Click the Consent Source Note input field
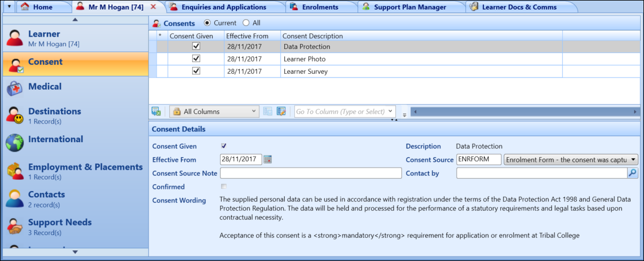 pos(310,174)
